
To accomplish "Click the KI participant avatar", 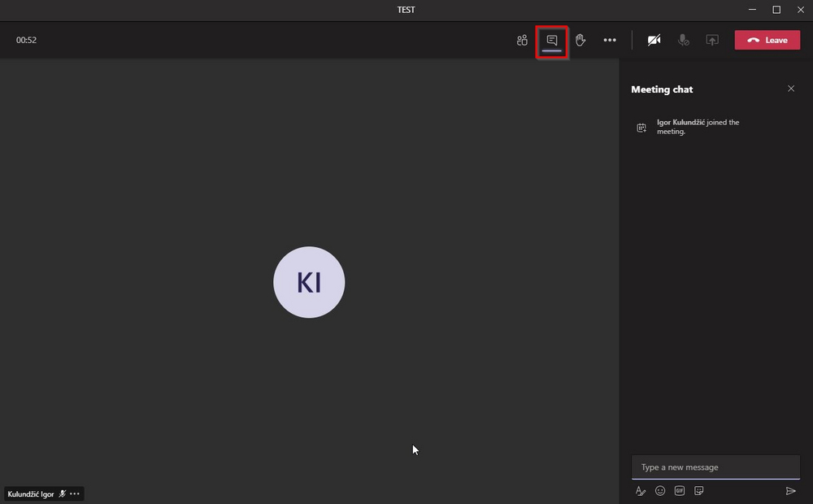I will 309,282.
